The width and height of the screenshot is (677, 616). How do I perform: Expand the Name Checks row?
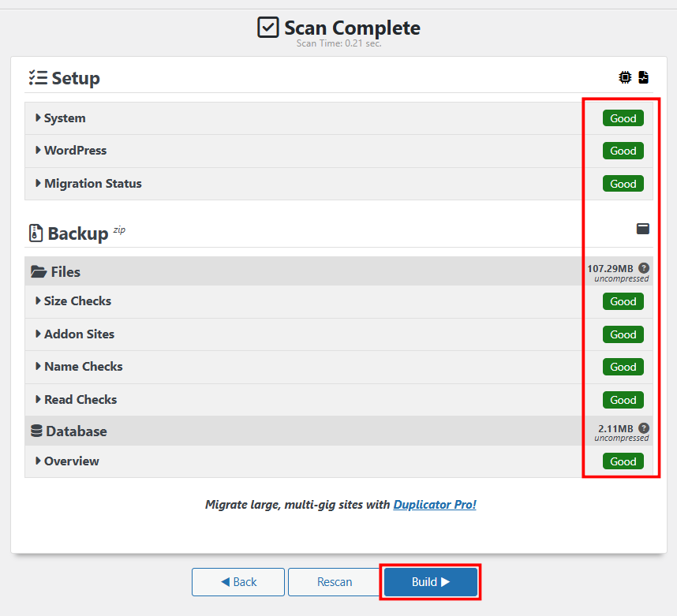click(x=339, y=367)
